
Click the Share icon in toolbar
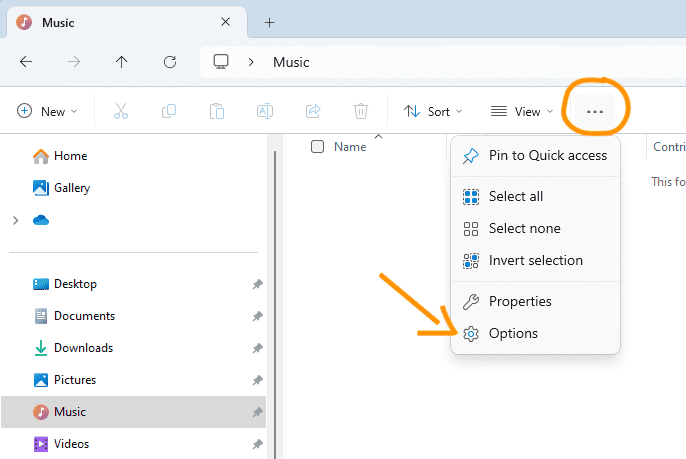click(313, 111)
